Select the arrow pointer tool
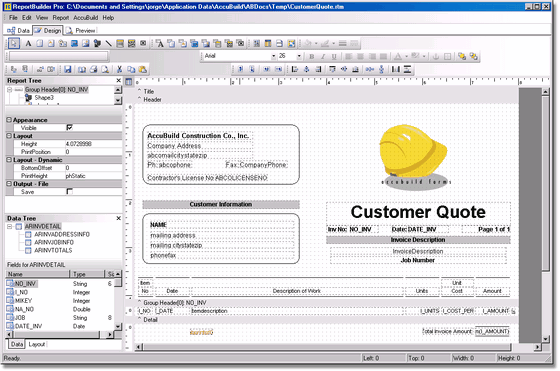Image resolution: width=560 pixels, height=371 pixels. [14, 44]
